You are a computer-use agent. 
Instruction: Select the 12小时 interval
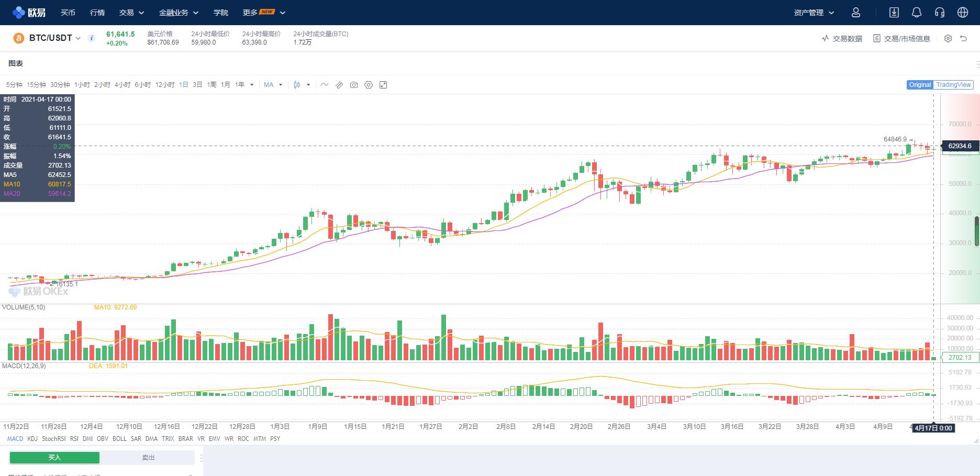coord(165,85)
